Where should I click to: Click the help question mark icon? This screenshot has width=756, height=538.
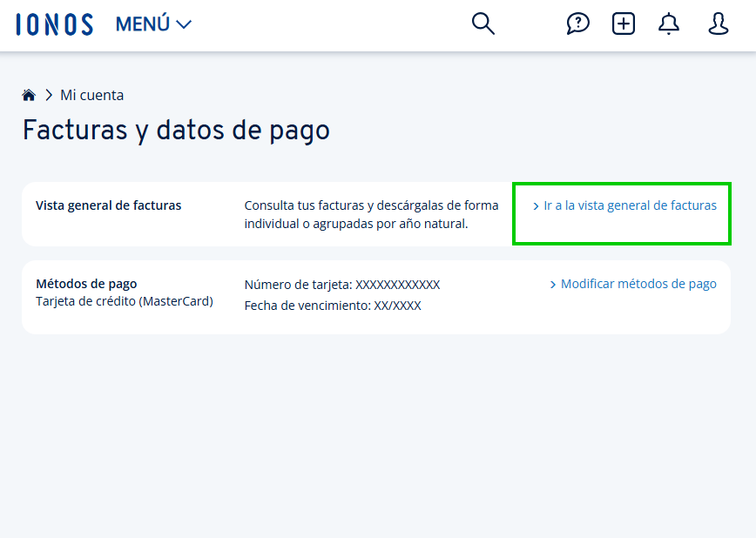pyautogui.click(x=577, y=24)
